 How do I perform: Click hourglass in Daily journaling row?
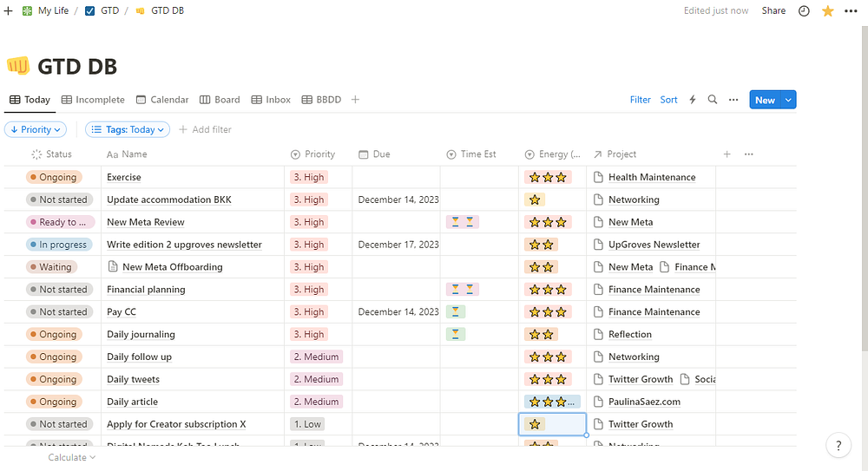[456, 334]
